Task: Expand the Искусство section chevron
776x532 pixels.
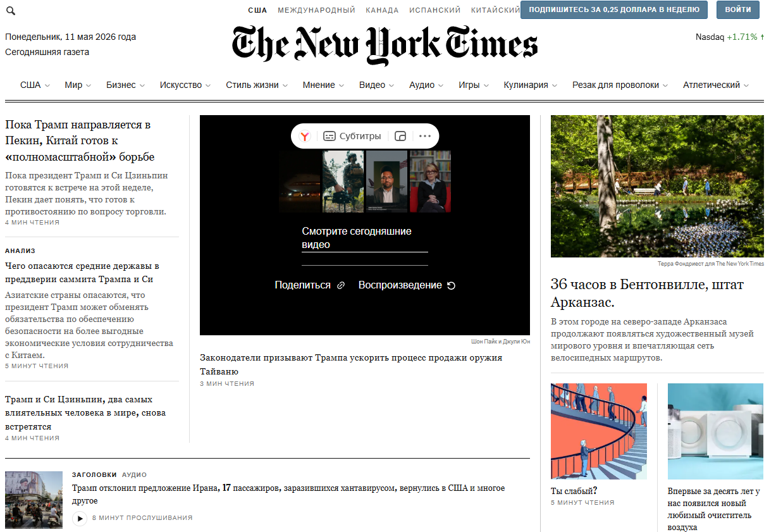Action: pyautogui.click(x=209, y=85)
